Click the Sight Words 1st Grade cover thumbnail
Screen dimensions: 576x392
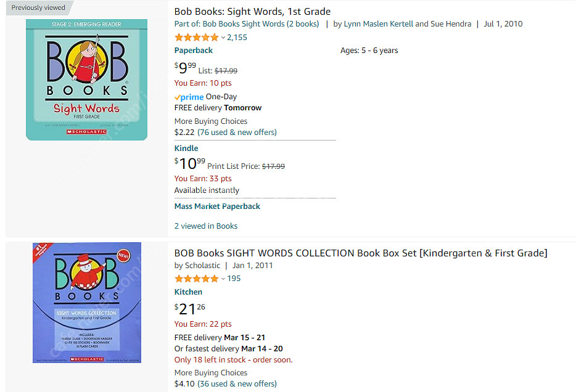[x=86, y=80]
